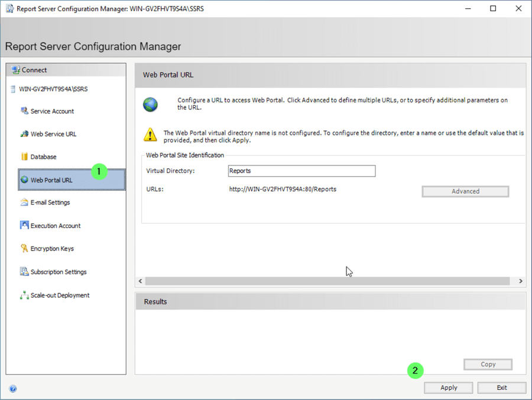This screenshot has height=400, width=532.
Task: Click the Exit button
Action: (501, 388)
